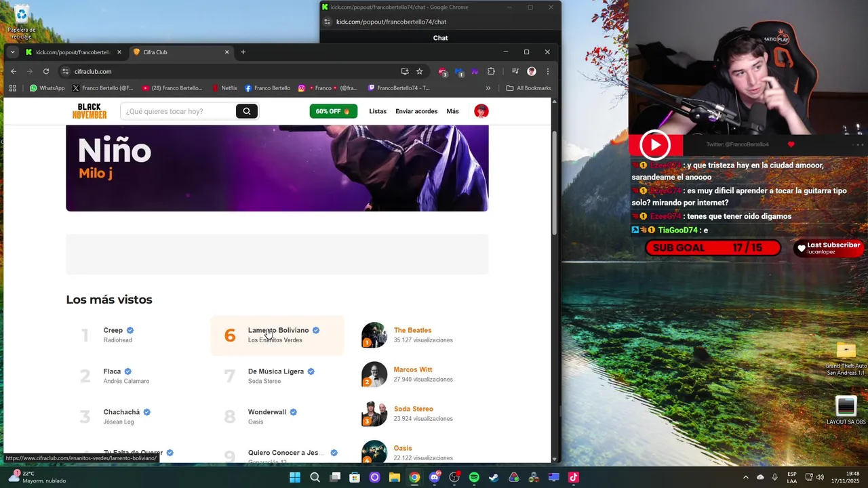Screen dimensions: 868x488
Task: Click the '¿Qué quieres tocar hoy?' search field
Action: [178, 111]
